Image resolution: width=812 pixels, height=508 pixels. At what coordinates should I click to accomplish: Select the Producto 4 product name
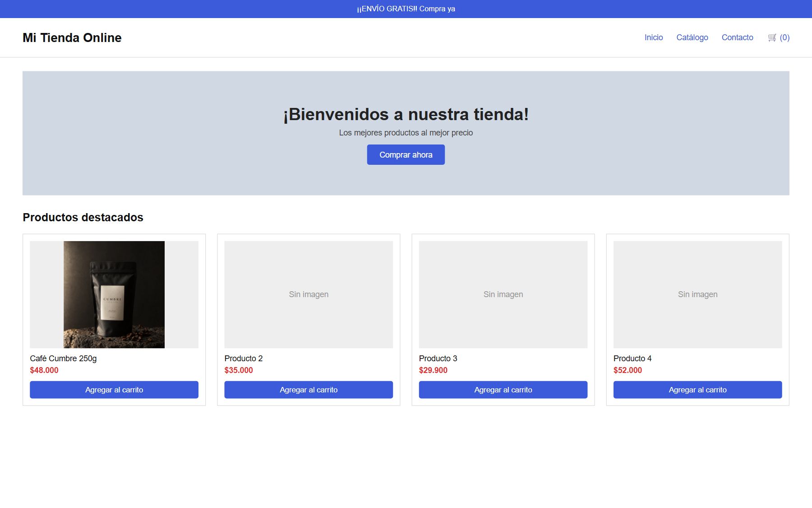[x=632, y=358]
